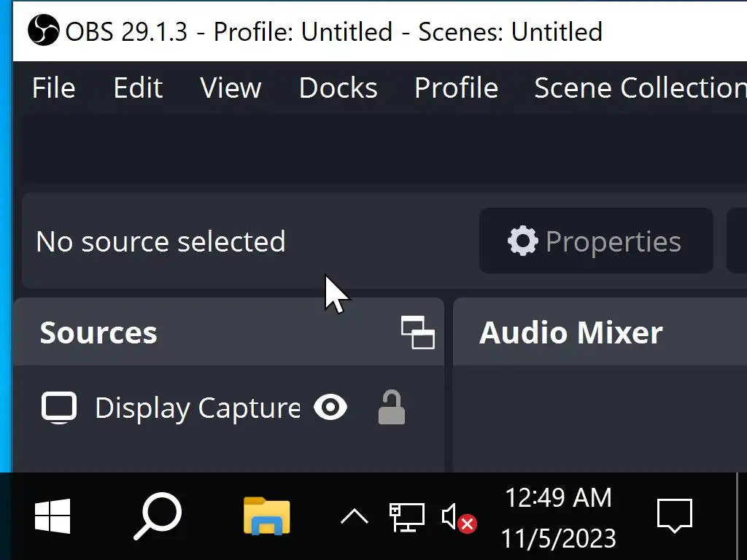Open the Windows Start menu
Image resolution: width=747 pixels, height=560 pixels.
point(53,516)
